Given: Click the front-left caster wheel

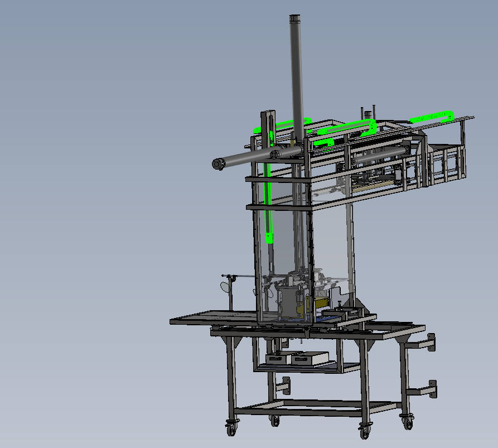Looking at the screenshot, I should [x=230, y=428].
